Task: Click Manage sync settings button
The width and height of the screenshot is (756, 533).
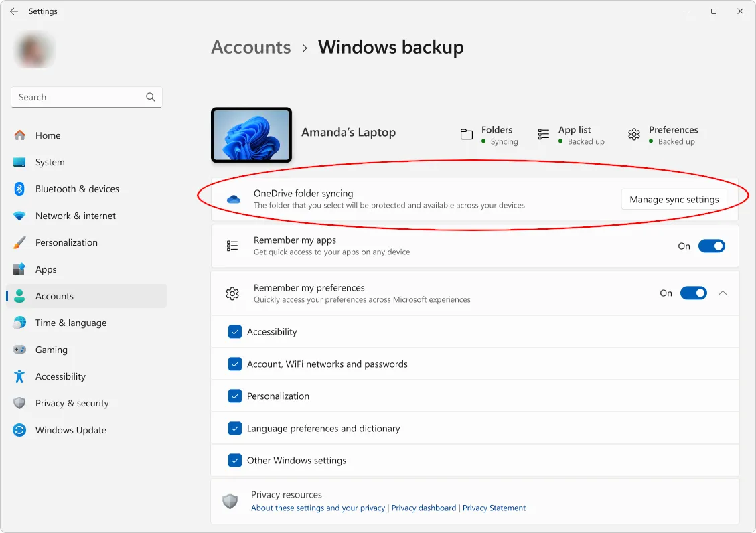Action: click(674, 199)
